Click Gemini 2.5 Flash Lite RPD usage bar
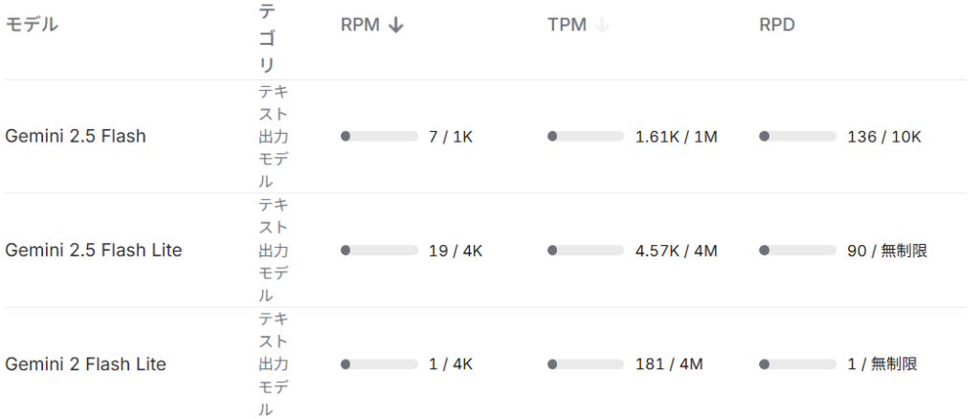 tap(797, 251)
